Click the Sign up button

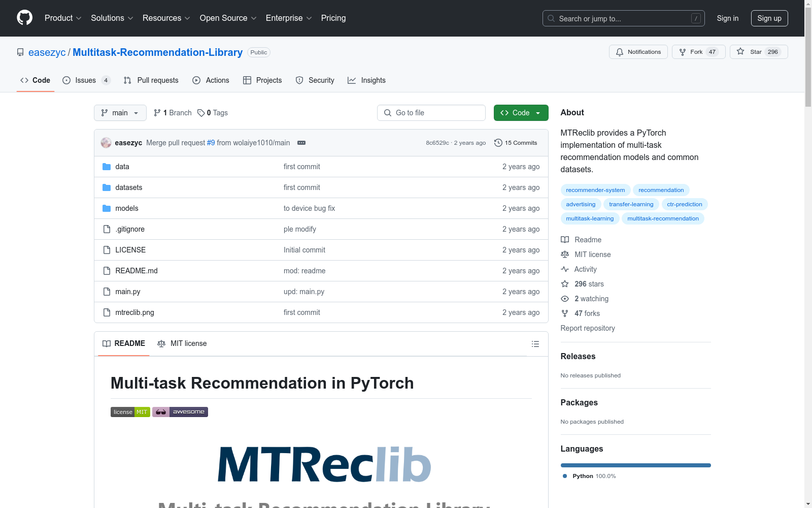tap(769, 18)
